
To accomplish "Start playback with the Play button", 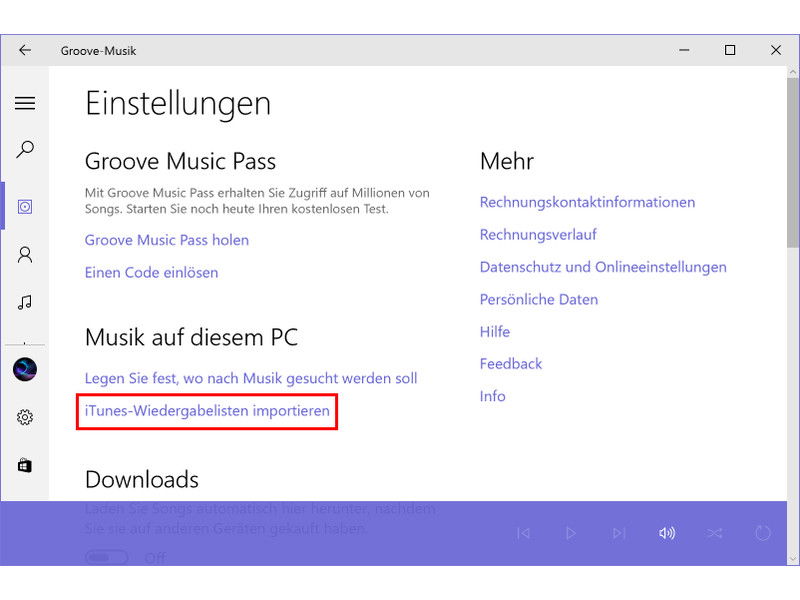I will pos(571,533).
